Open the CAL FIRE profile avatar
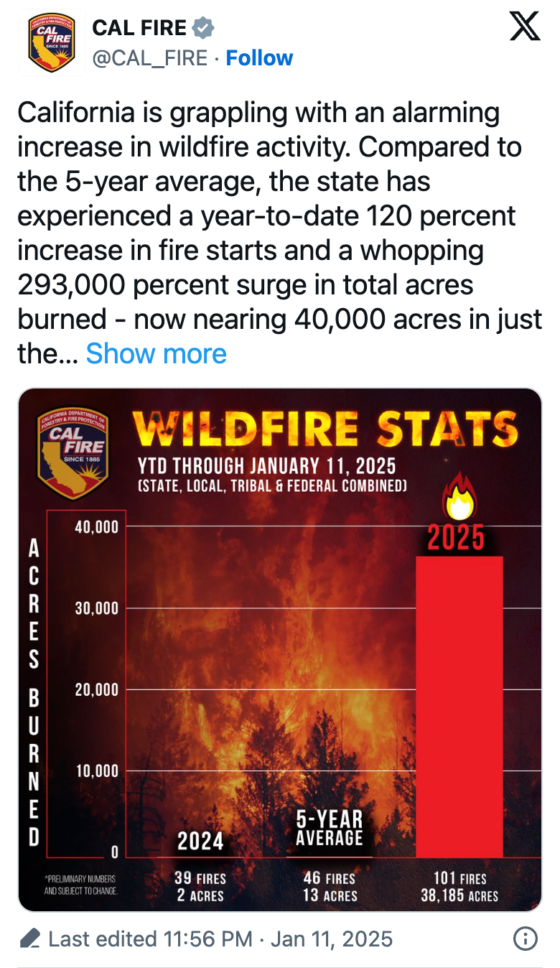Viewport: 560px width, 968px height. coord(51,43)
